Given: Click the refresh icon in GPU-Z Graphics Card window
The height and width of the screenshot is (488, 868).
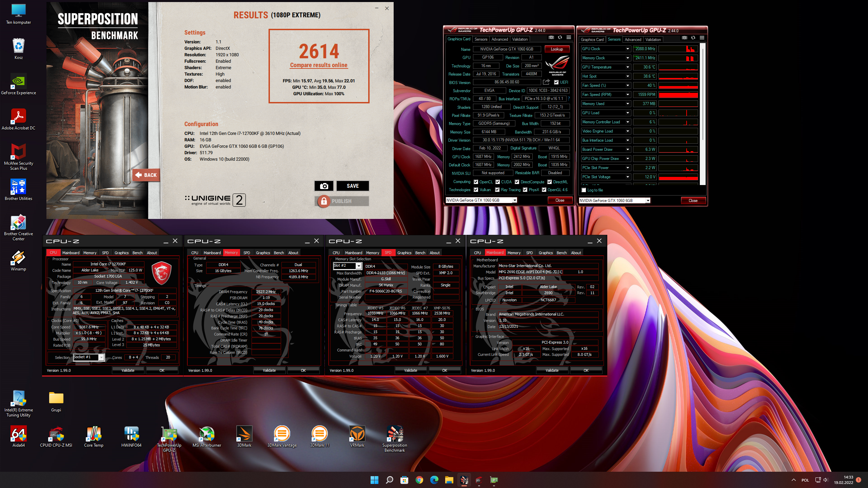Looking at the screenshot, I should point(560,38).
